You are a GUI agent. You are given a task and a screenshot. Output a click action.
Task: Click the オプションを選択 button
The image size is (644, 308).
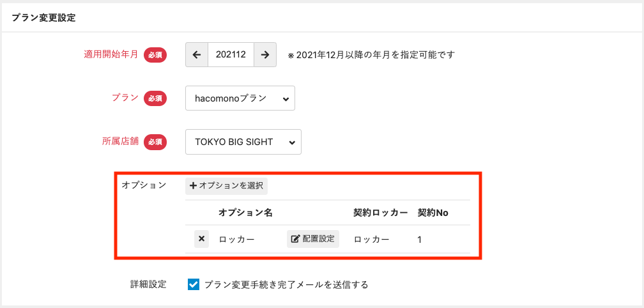pos(227,186)
